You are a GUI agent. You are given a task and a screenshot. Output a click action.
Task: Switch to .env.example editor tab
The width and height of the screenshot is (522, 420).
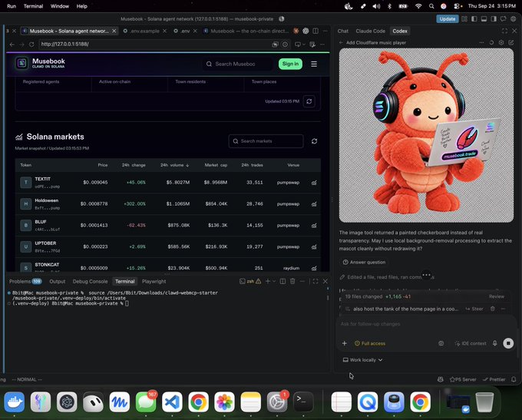[x=144, y=31]
